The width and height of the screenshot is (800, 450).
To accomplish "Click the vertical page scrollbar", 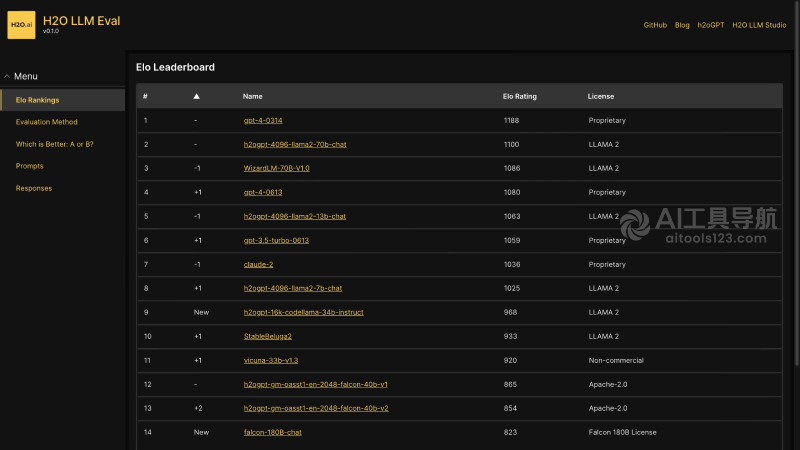I will coord(797,183).
